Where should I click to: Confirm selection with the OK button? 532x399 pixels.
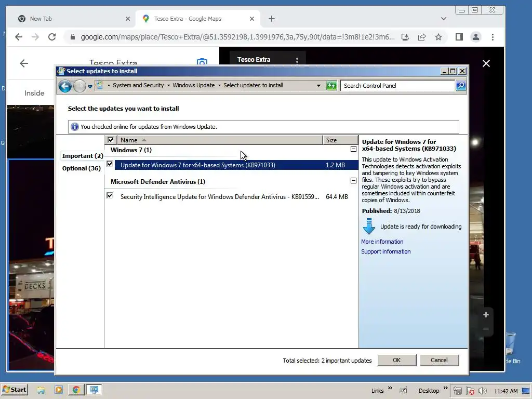coord(396,360)
